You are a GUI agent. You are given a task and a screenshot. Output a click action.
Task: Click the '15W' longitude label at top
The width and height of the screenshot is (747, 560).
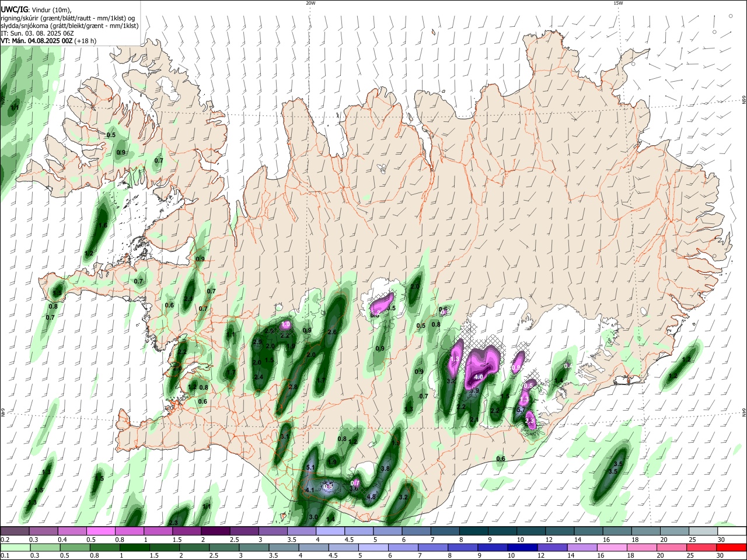pos(618,3)
